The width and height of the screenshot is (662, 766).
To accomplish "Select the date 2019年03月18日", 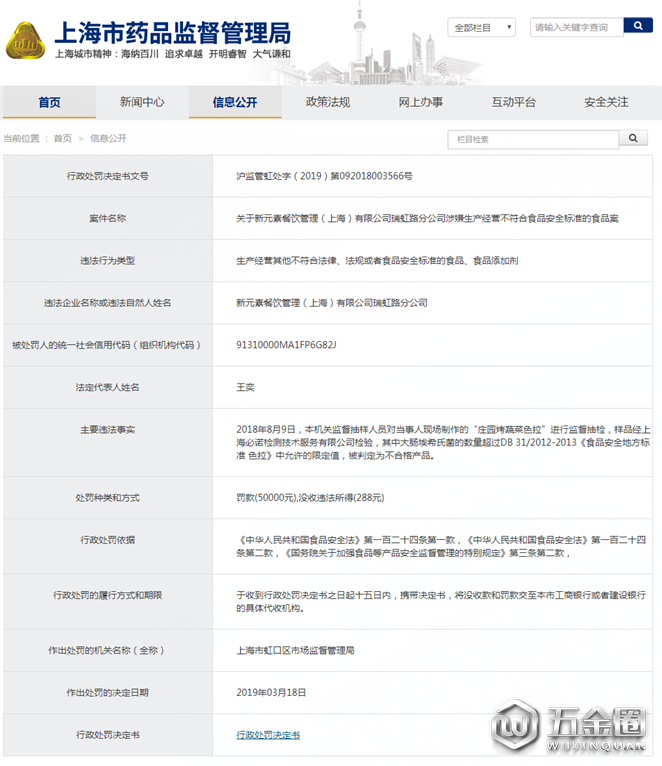I will (271, 693).
